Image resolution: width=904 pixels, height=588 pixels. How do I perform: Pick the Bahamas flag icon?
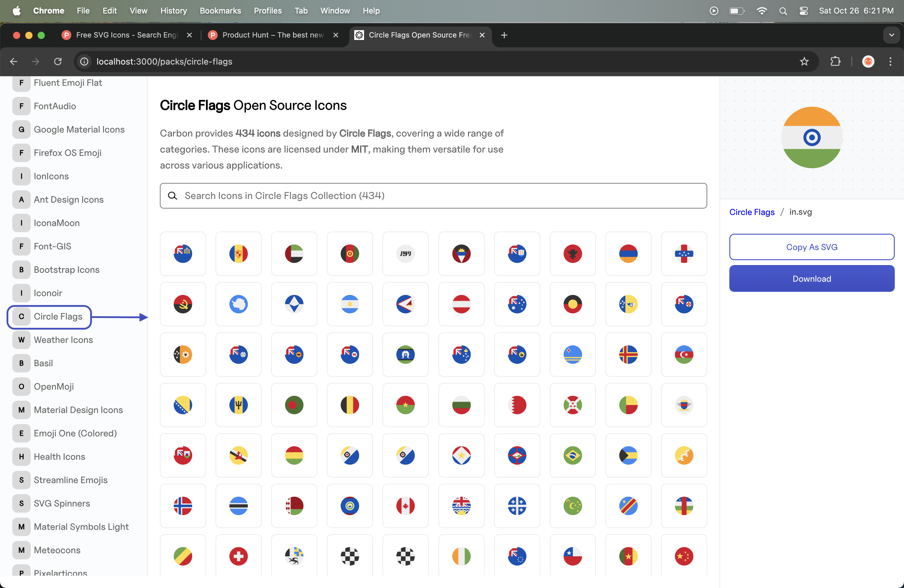pos(628,455)
